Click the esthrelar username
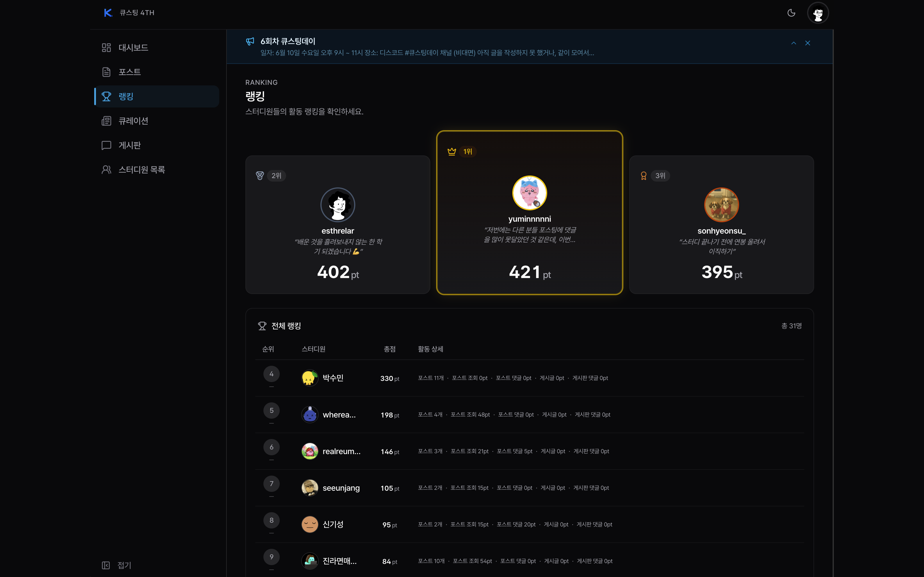The height and width of the screenshot is (577, 924). [338, 231]
